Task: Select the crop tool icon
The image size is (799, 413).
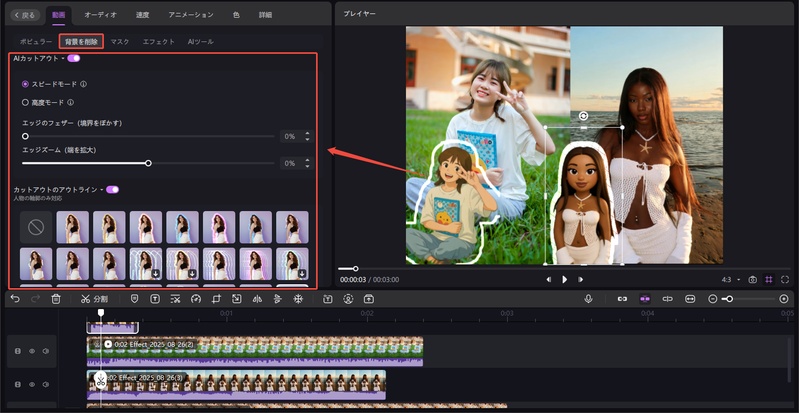Action: pos(217,299)
